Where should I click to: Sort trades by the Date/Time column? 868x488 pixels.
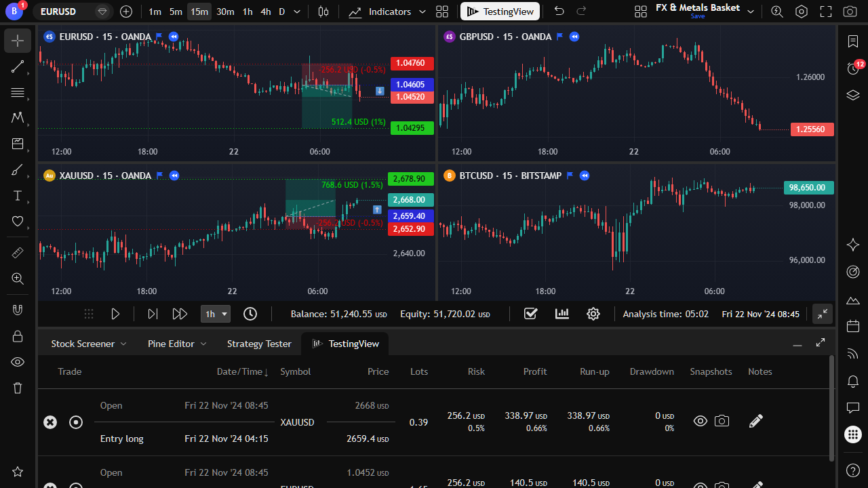243,371
